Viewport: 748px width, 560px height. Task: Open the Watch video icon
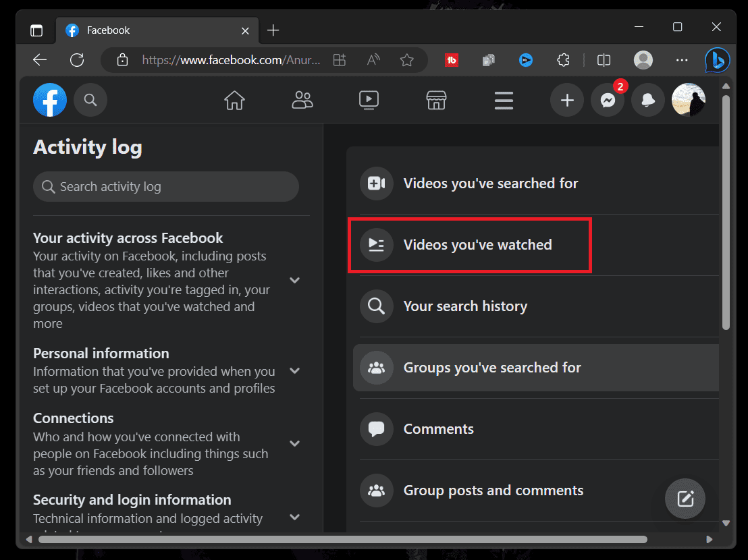[369, 100]
